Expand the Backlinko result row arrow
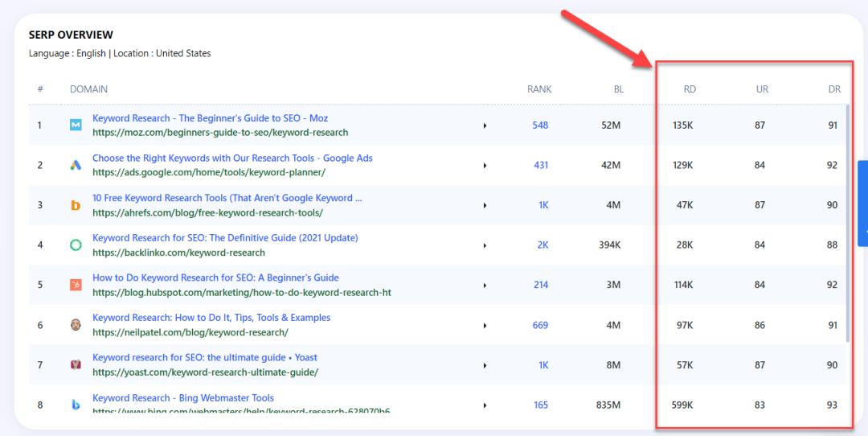868x436 pixels. pyautogui.click(x=485, y=245)
